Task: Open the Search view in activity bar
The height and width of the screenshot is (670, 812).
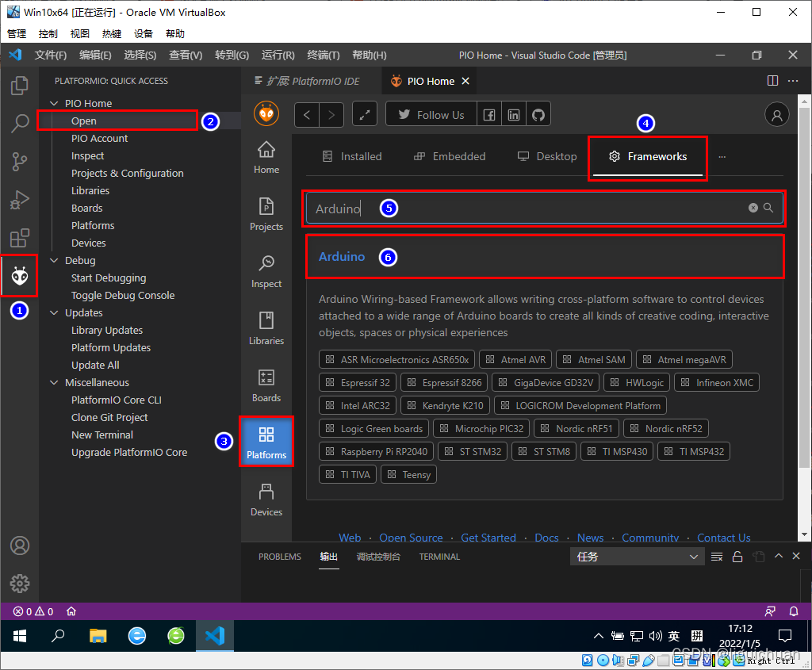Action: 20,123
